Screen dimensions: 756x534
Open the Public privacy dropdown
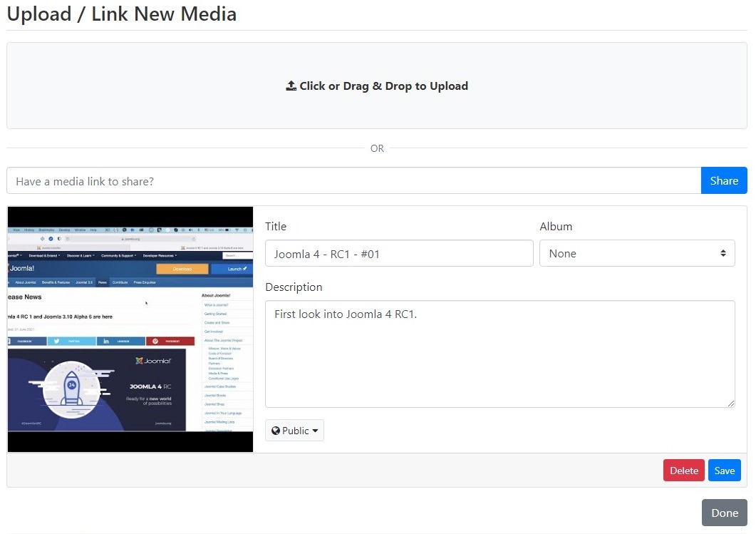tap(294, 431)
